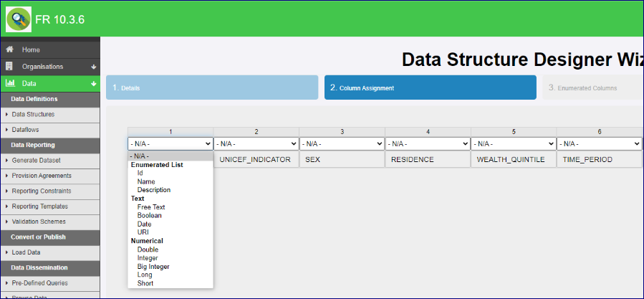Viewport: 644px width, 299px height.
Task: Click the Data bar chart icon
Action: pos(10,83)
